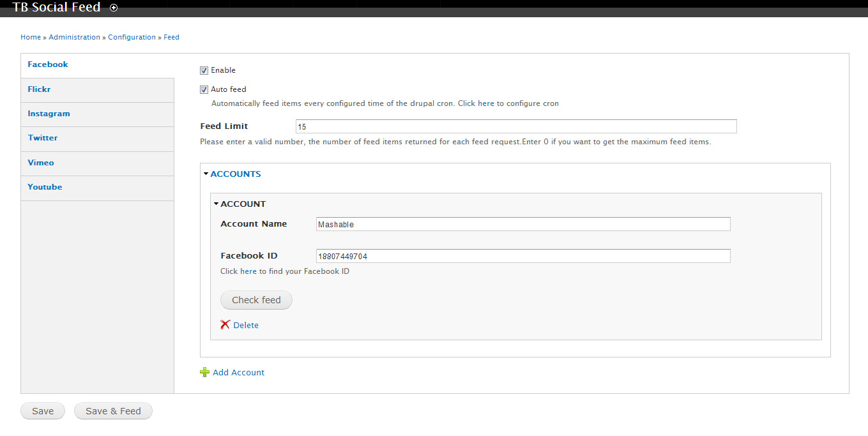Viewport: 868px width, 436px height.
Task: Toggle the Auto feed checkbox
Action: [204, 89]
